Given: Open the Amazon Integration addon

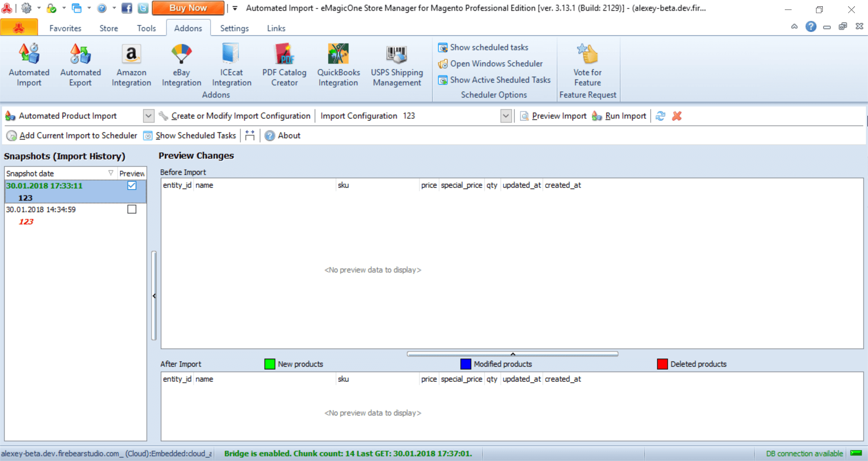Looking at the screenshot, I should (131, 65).
